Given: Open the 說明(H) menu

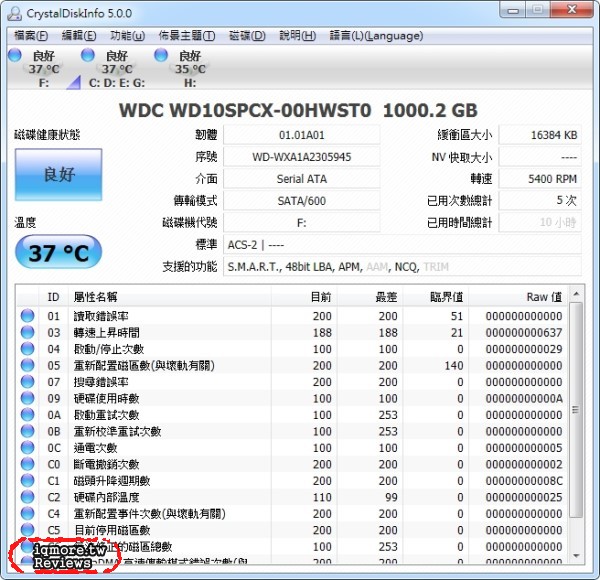Looking at the screenshot, I should click(x=297, y=36).
